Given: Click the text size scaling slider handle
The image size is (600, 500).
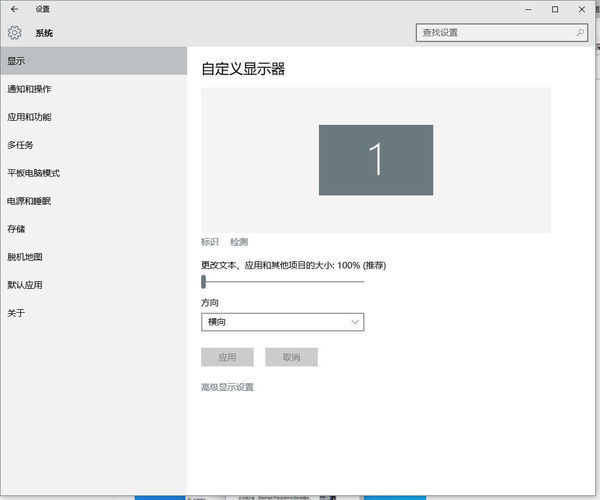Looking at the screenshot, I should tap(203, 282).
